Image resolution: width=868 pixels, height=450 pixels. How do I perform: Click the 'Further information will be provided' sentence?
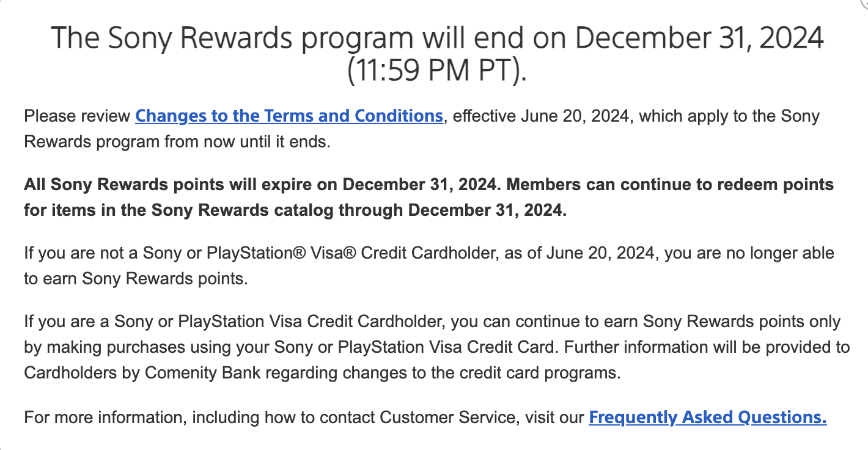[x=436, y=360]
